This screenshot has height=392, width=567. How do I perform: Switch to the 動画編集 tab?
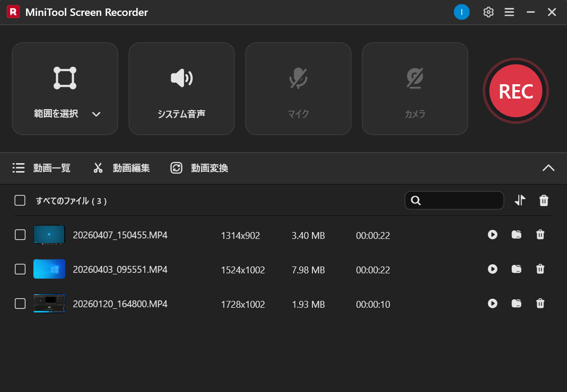click(121, 168)
